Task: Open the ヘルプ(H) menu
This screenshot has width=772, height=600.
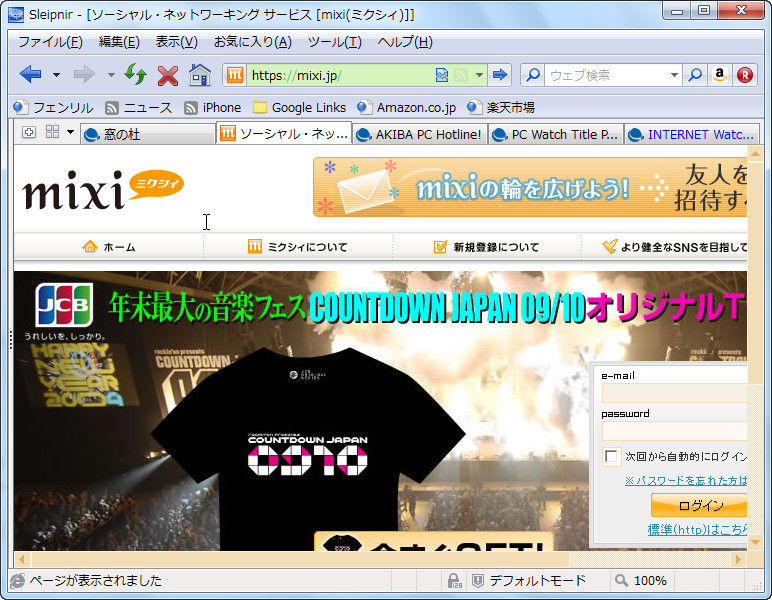Action: (x=405, y=42)
